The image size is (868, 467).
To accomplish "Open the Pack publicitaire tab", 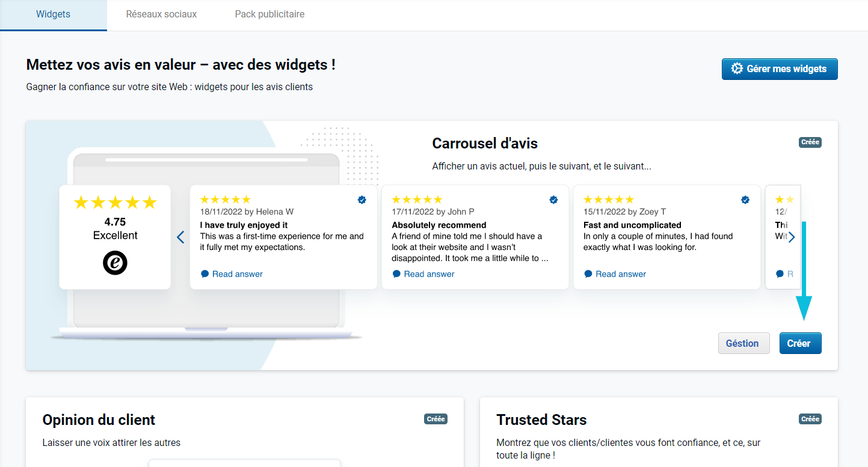I will coord(269,14).
